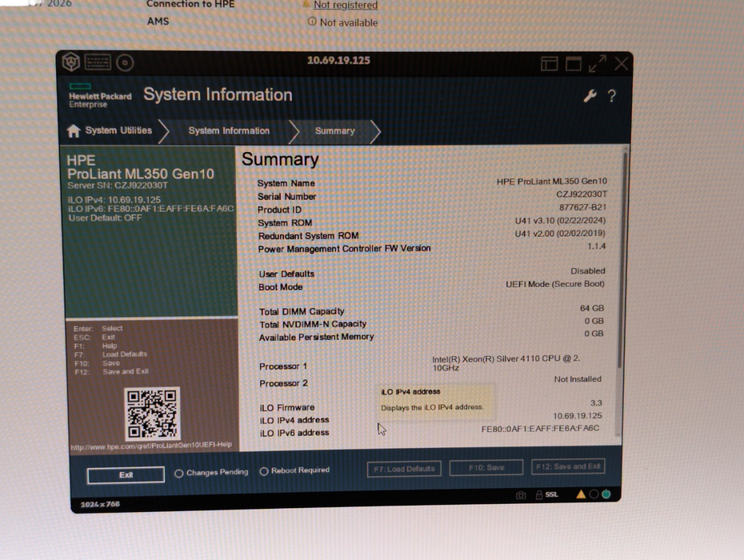Select the Boot Mode row
The image size is (744, 560).
432,286
